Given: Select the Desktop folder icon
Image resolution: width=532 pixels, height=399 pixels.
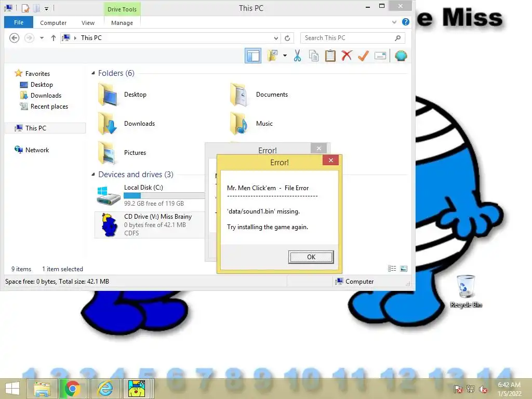Looking at the screenshot, I should coord(108,95).
